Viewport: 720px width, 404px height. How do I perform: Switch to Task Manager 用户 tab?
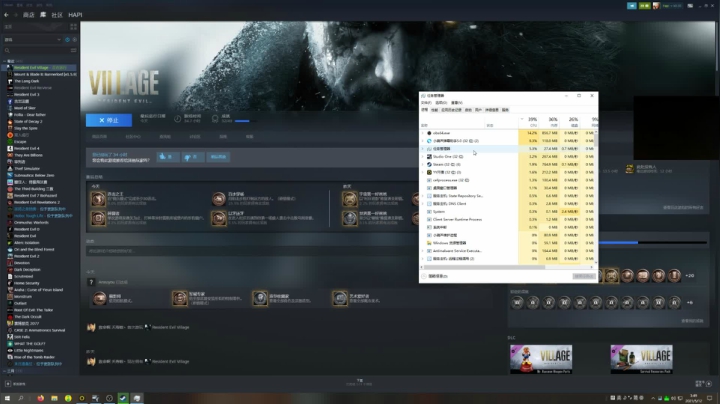(478, 110)
